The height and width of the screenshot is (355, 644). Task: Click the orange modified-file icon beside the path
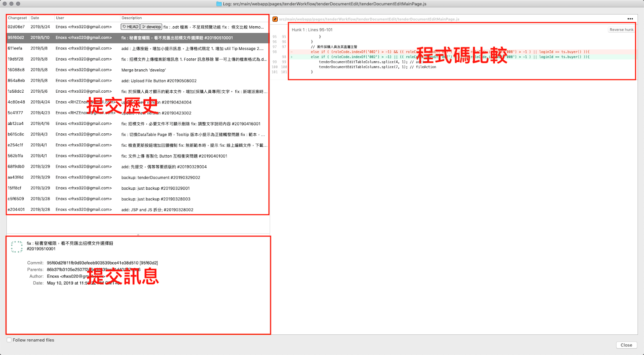tap(275, 19)
